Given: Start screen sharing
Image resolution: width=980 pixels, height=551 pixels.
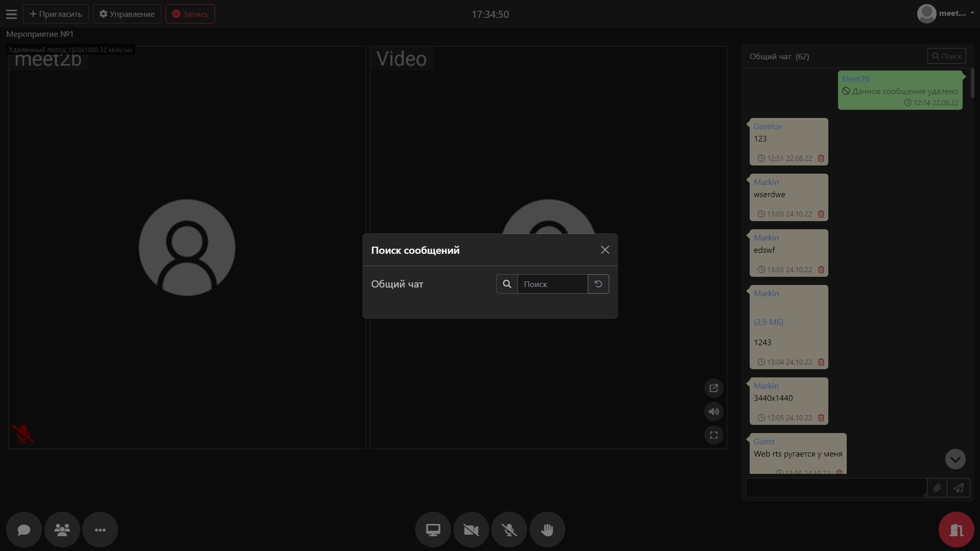Looking at the screenshot, I should 433,530.
